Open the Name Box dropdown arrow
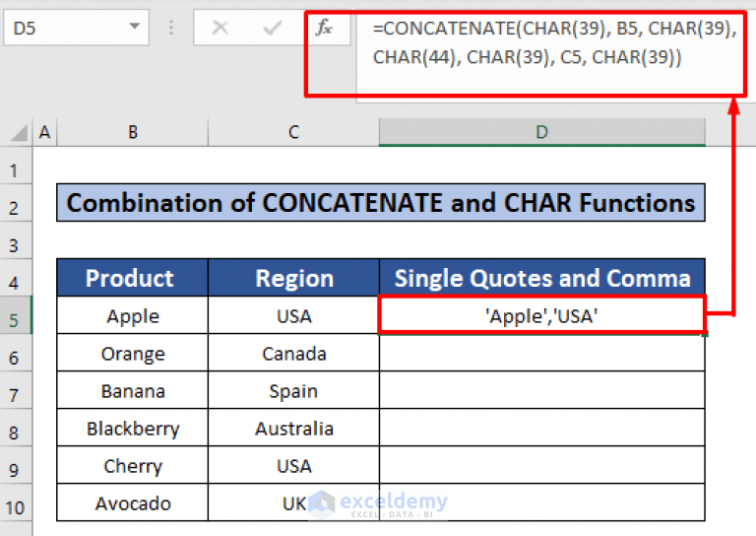 point(135,27)
